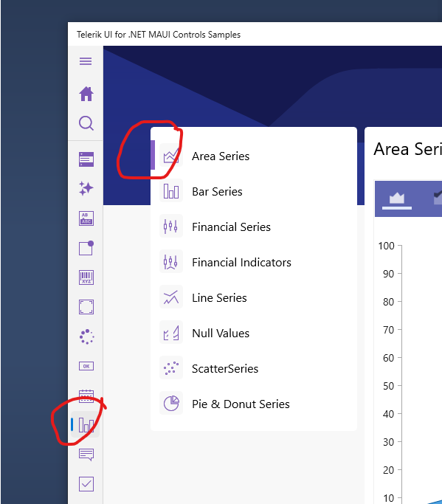This screenshot has width=442, height=504.
Task: Choose Financial Indicators item
Action: tap(254, 262)
